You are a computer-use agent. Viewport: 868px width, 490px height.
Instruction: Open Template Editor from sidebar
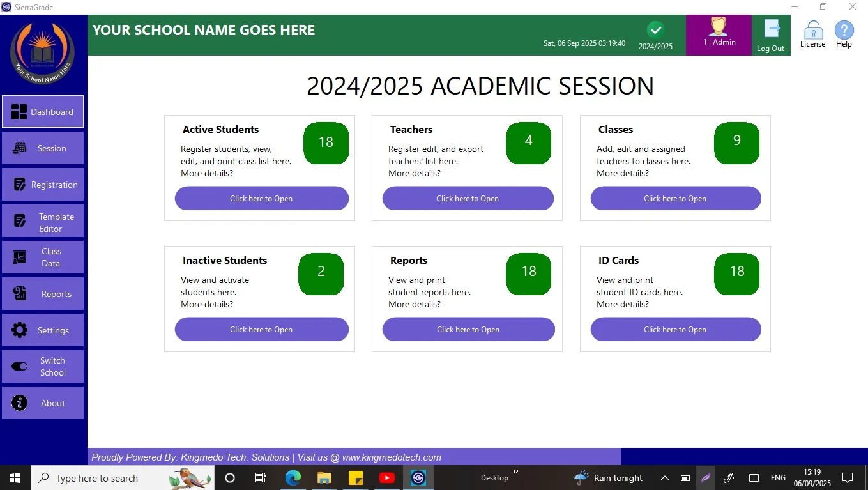point(43,221)
